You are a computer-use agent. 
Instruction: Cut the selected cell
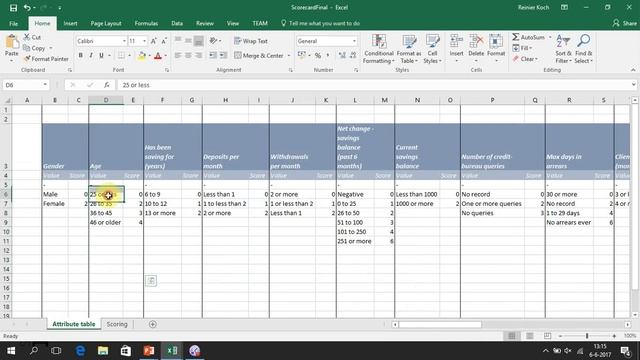click(x=32, y=37)
